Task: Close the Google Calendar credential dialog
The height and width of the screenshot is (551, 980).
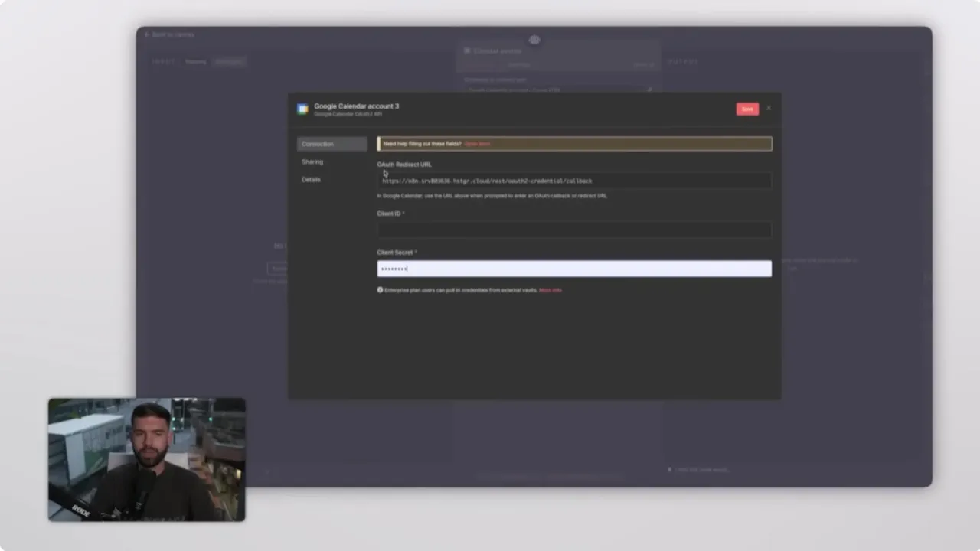Action: coord(769,109)
